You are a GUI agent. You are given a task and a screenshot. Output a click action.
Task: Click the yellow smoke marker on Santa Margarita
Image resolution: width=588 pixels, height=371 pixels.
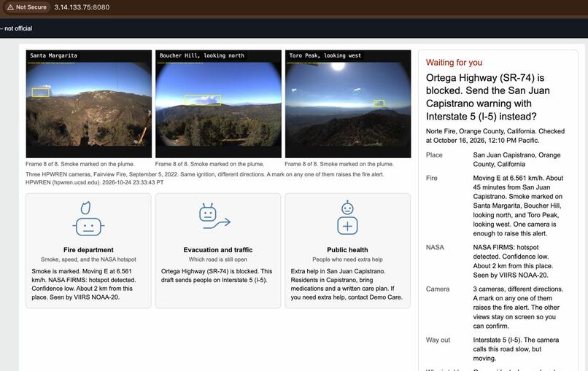coord(41,92)
